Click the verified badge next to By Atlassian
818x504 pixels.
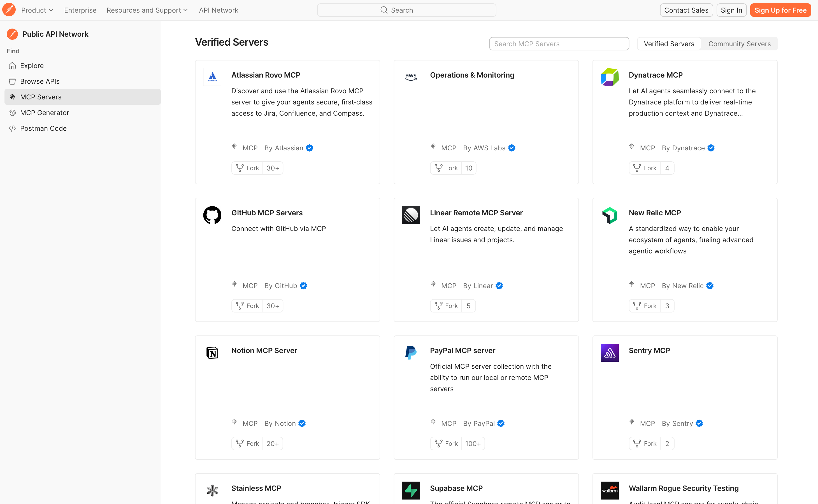coord(310,148)
